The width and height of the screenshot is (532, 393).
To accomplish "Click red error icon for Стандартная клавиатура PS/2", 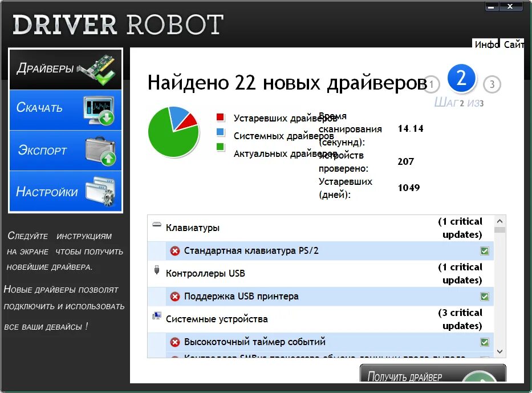I will pyautogui.click(x=175, y=251).
